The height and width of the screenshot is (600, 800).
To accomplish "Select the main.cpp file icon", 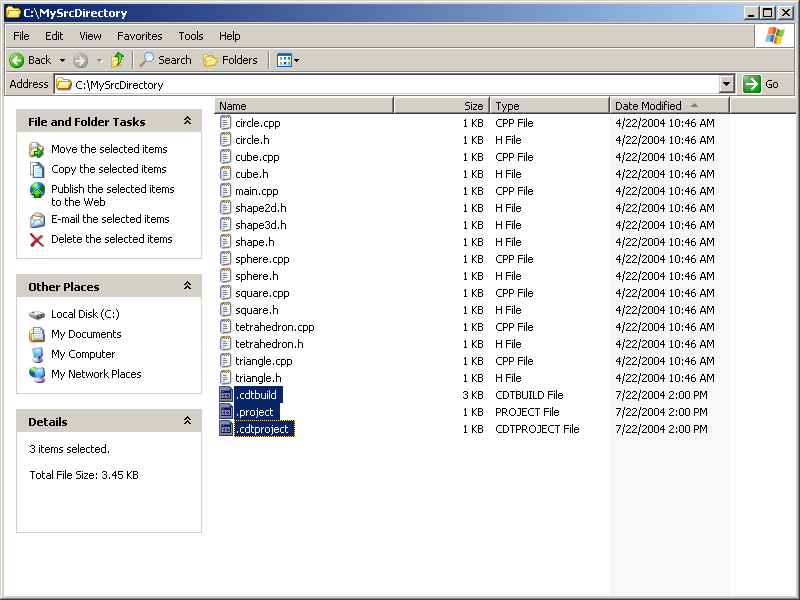I will coord(226,191).
